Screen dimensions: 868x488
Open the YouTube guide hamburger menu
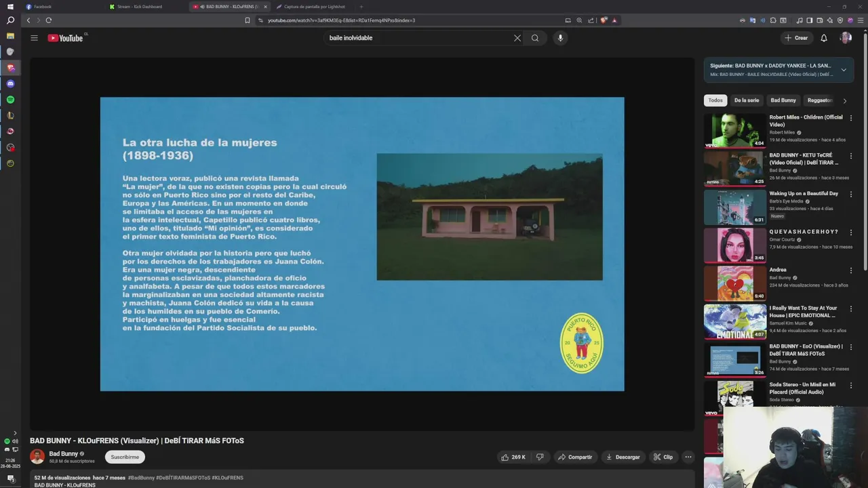coord(34,38)
